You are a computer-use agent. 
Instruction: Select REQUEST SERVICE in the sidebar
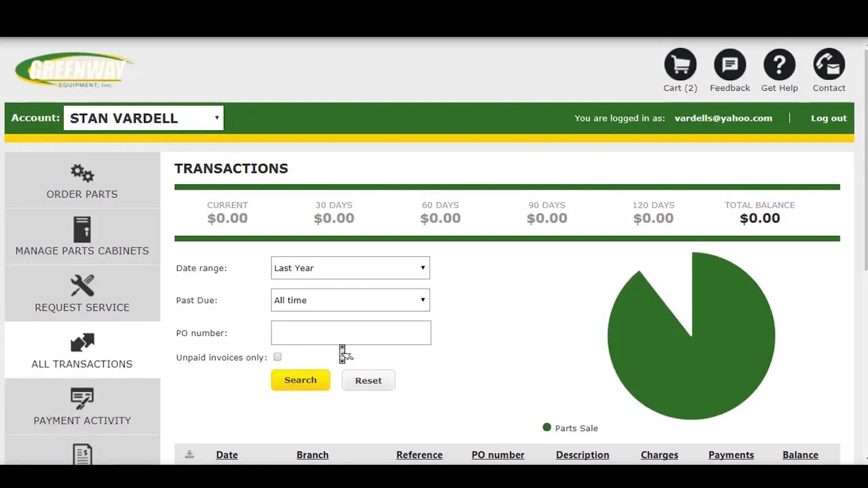tap(82, 307)
